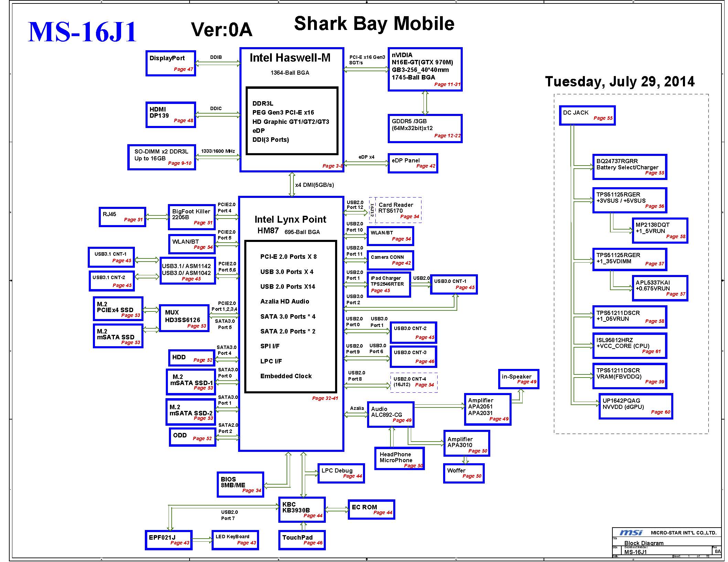Click the MSI logo in title block
This screenshot has width=728, height=562.
coord(631,533)
